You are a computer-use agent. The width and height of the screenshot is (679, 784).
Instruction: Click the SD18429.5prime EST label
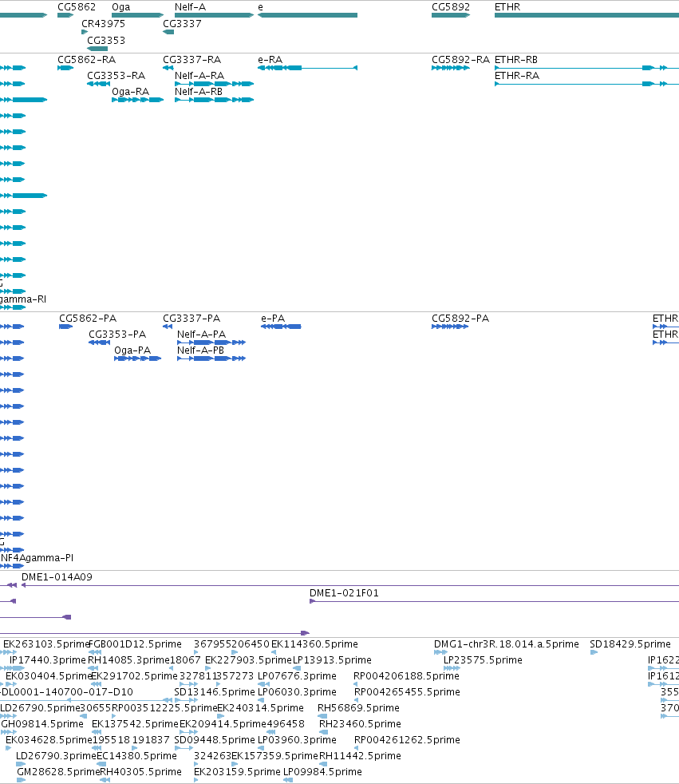tap(630, 643)
